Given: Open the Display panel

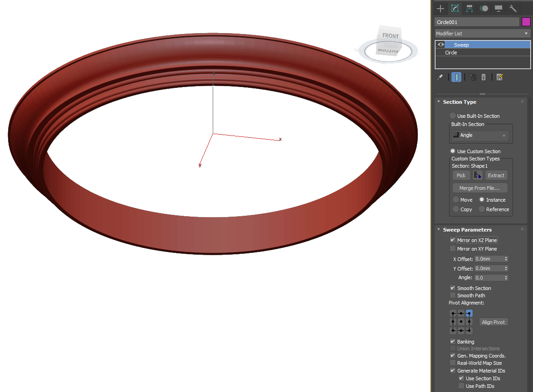Looking at the screenshot, I should coord(498,8).
